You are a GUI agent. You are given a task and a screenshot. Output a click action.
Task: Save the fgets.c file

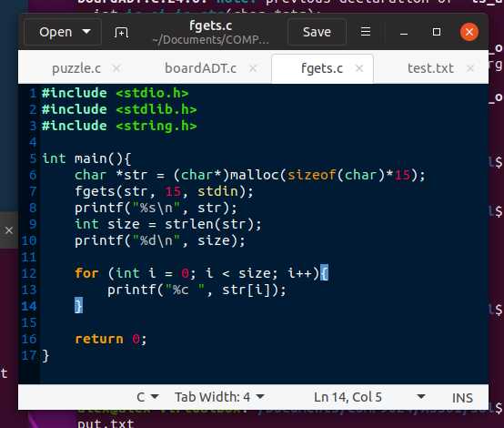(x=317, y=32)
